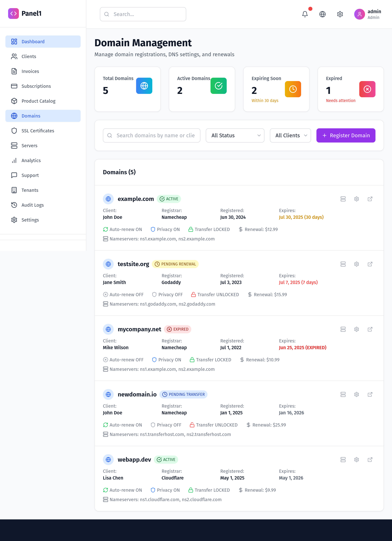The width and height of the screenshot is (392, 541).
Task: Enable privacy on newdomain.io
Action: 166,425
